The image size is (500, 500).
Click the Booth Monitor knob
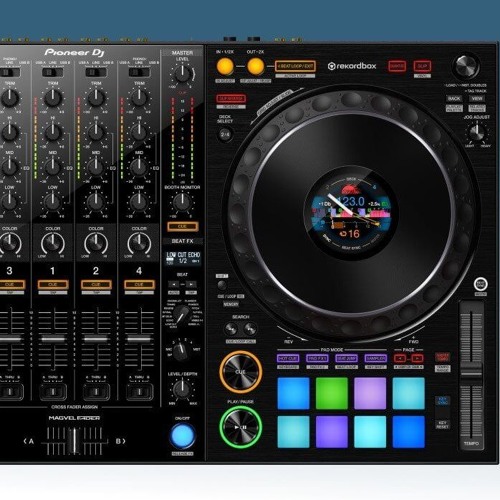[182, 202]
